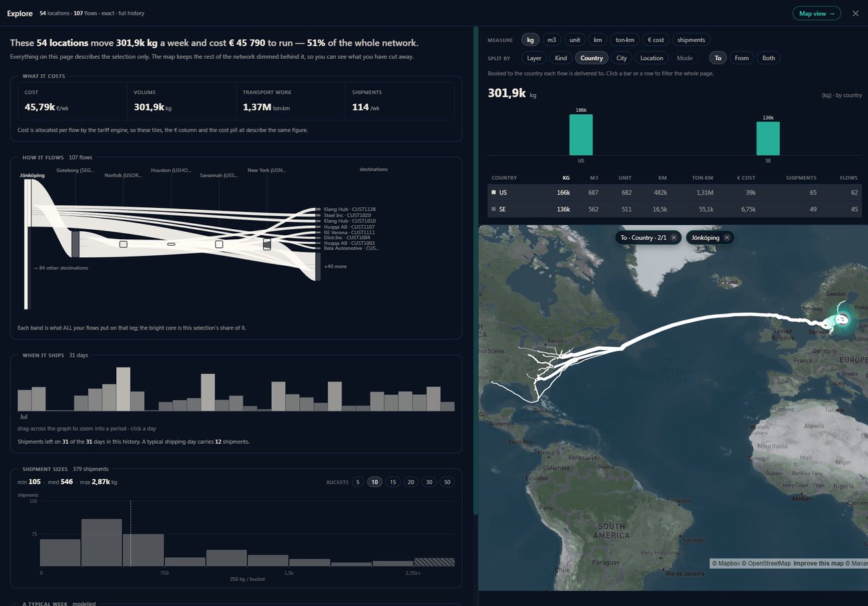Screen dimensions: 868x606
Task: Select the SE table row
Action: (674, 209)
